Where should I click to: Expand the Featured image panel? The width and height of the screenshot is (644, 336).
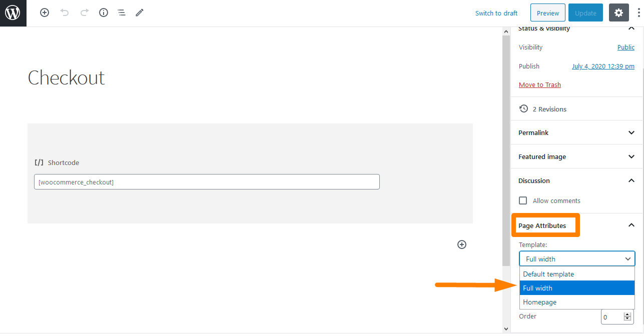pos(576,156)
